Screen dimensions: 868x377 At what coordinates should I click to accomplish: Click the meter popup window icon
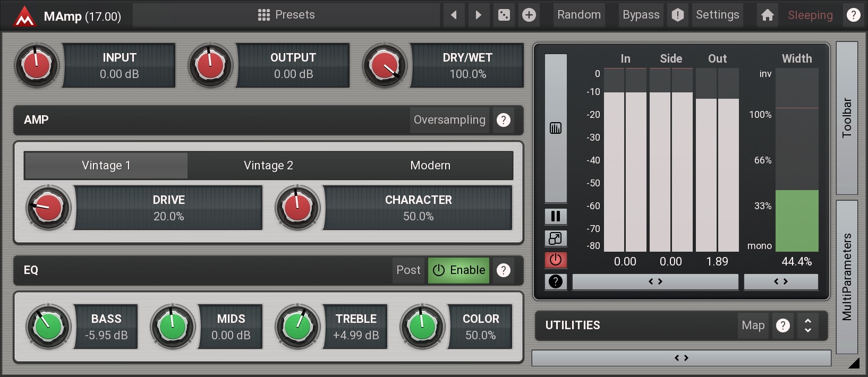pyautogui.click(x=556, y=238)
